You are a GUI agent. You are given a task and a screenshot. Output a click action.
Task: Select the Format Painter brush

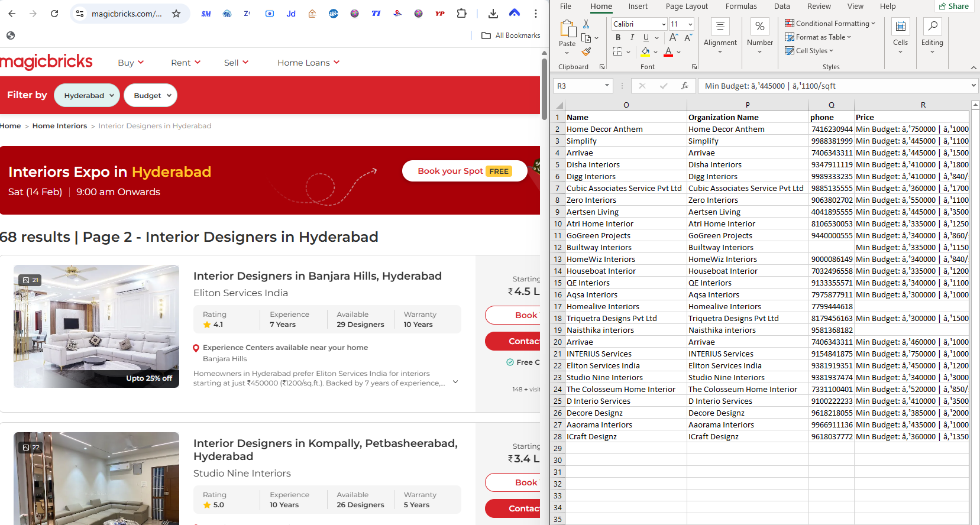(x=586, y=52)
